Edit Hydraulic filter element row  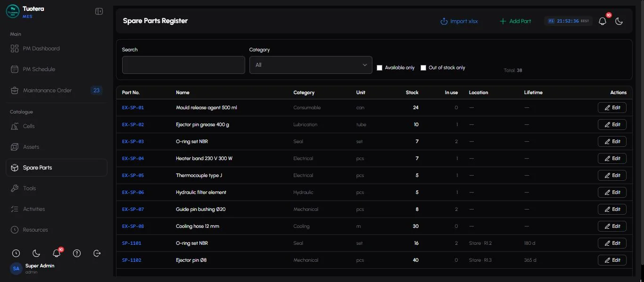click(x=612, y=193)
